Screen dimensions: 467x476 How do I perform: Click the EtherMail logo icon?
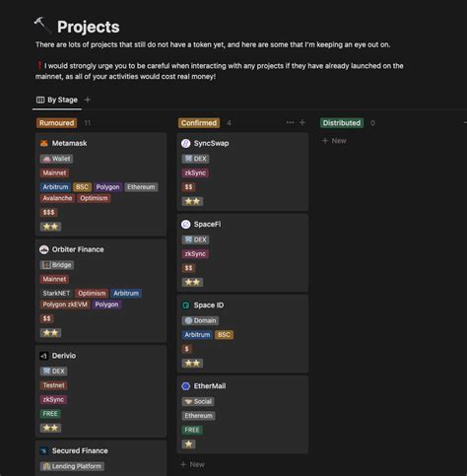[186, 386]
